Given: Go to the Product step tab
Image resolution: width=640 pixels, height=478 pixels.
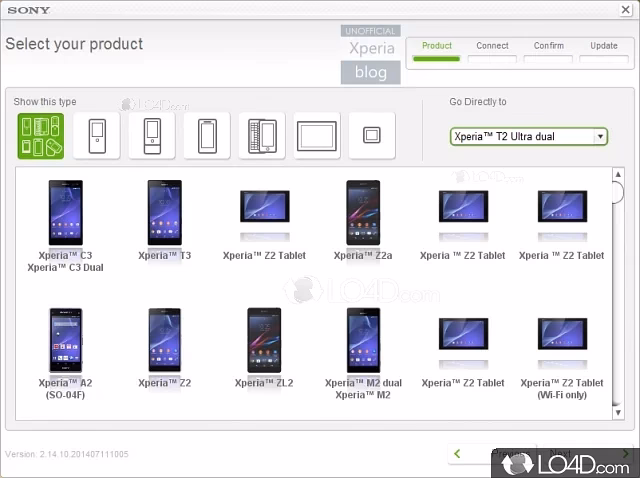Looking at the screenshot, I should pyautogui.click(x=436, y=52).
